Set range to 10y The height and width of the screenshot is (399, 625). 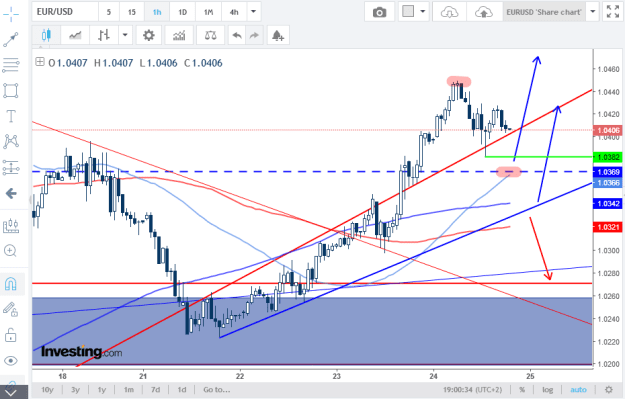[x=47, y=390]
